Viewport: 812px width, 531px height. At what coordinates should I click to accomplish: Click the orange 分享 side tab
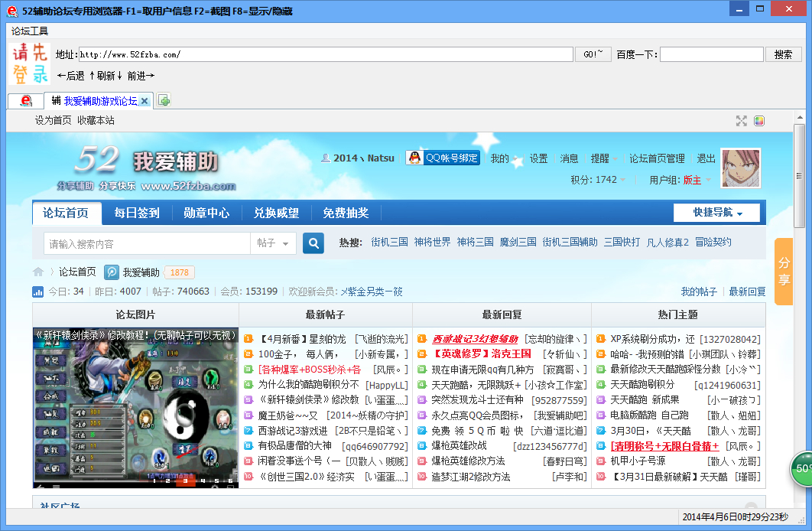[x=784, y=271]
